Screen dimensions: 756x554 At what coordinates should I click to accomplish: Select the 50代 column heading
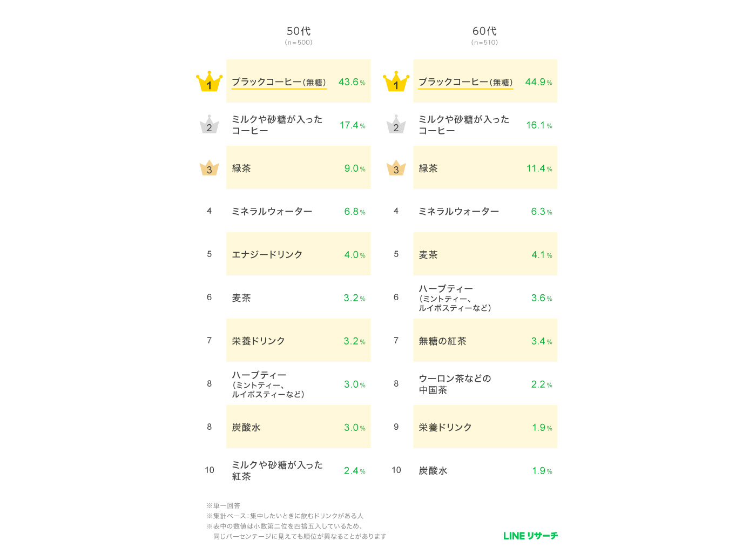pyautogui.click(x=299, y=31)
